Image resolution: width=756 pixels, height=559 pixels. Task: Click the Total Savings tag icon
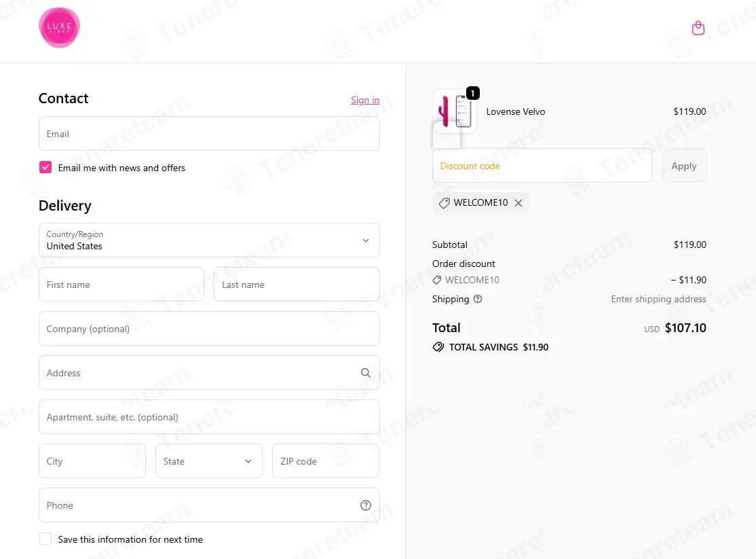438,347
